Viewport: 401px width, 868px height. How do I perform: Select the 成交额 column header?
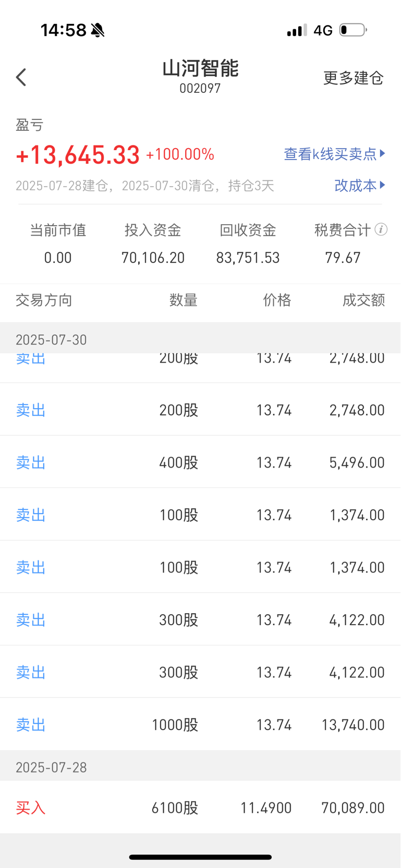click(x=363, y=300)
